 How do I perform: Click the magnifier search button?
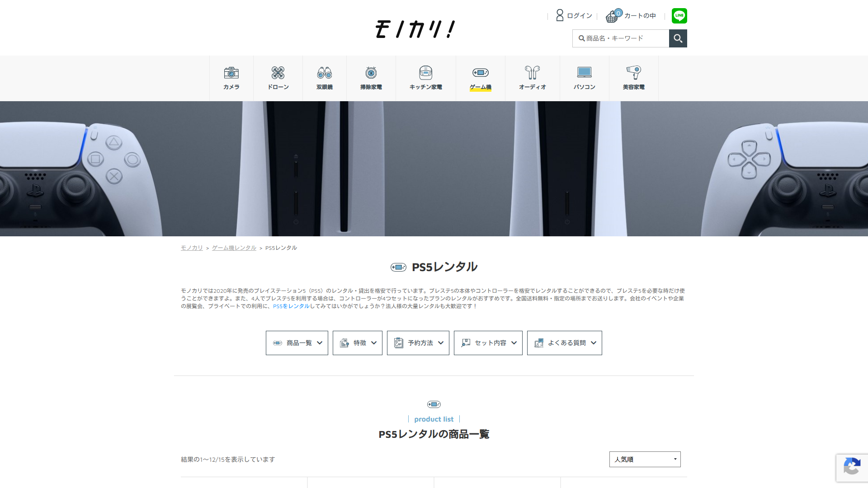[678, 38]
